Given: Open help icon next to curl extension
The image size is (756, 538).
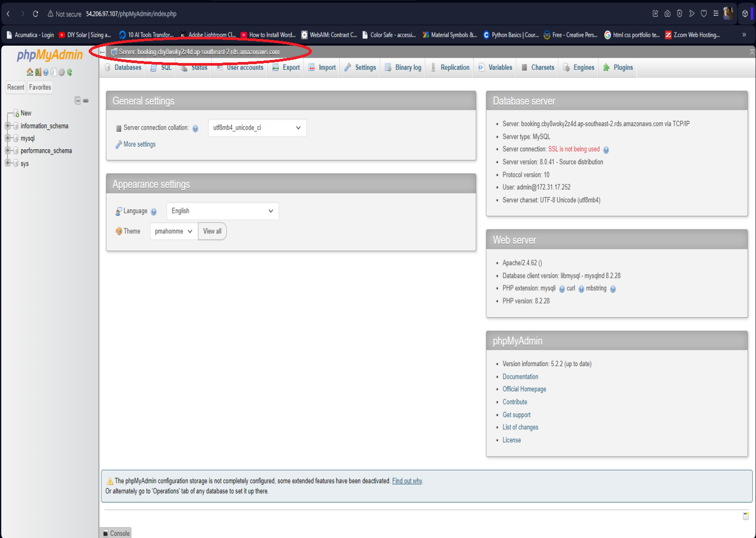Looking at the screenshot, I should (x=581, y=289).
